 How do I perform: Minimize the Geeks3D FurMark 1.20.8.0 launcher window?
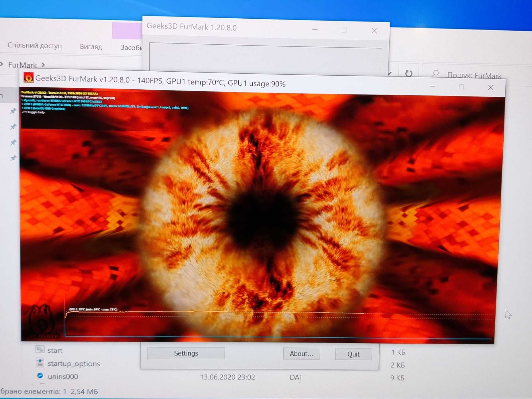[x=315, y=30]
